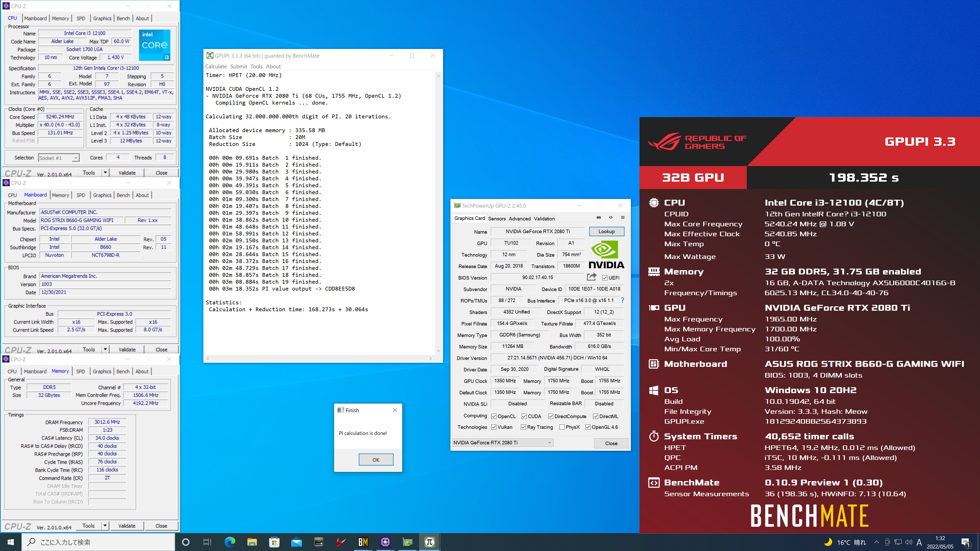
Task: Open Microsoft Edge from the taskbar
Action: 230,542
